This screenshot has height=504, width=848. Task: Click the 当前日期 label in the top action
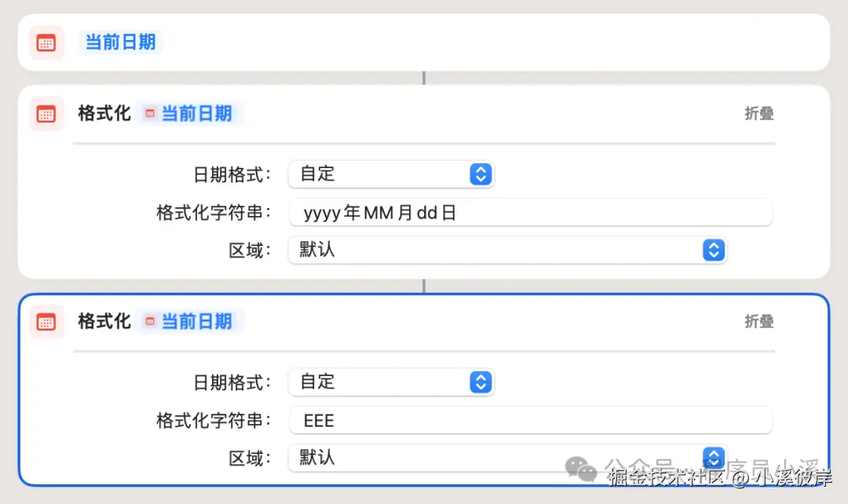[x=121, y=42]
